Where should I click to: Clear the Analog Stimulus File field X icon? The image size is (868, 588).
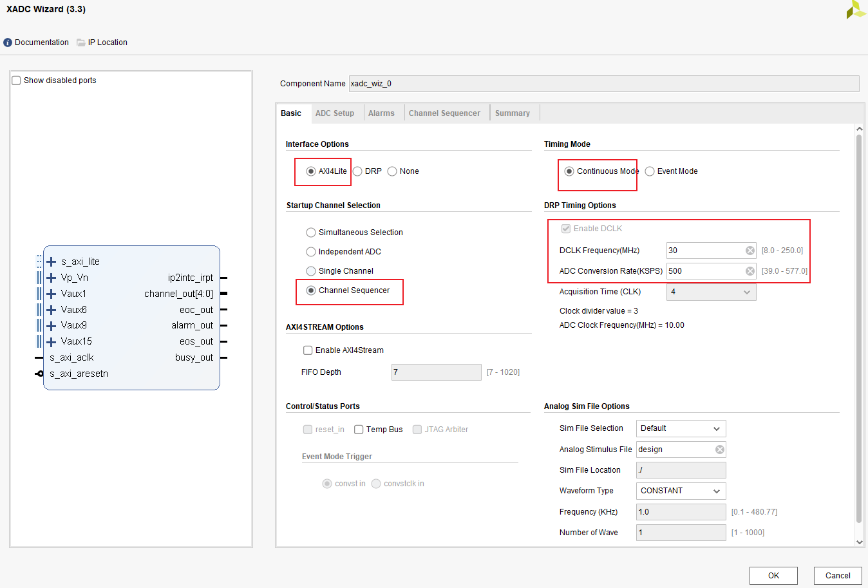pyautogui.click(x=720, y=450)
